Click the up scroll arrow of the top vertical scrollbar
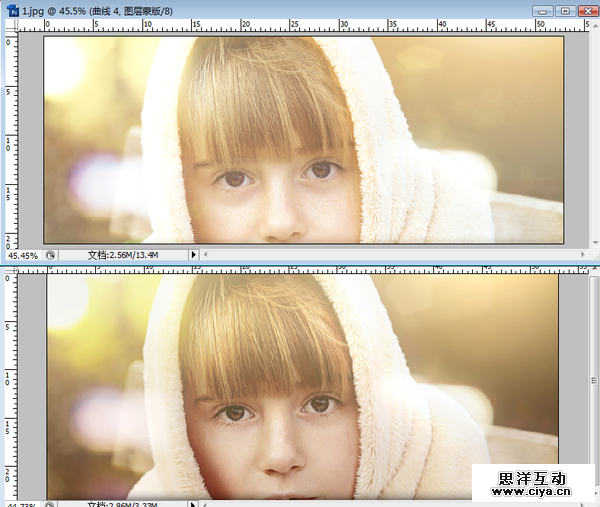The height and width of the screenshot is (507, 600). [x=595, y=26]
